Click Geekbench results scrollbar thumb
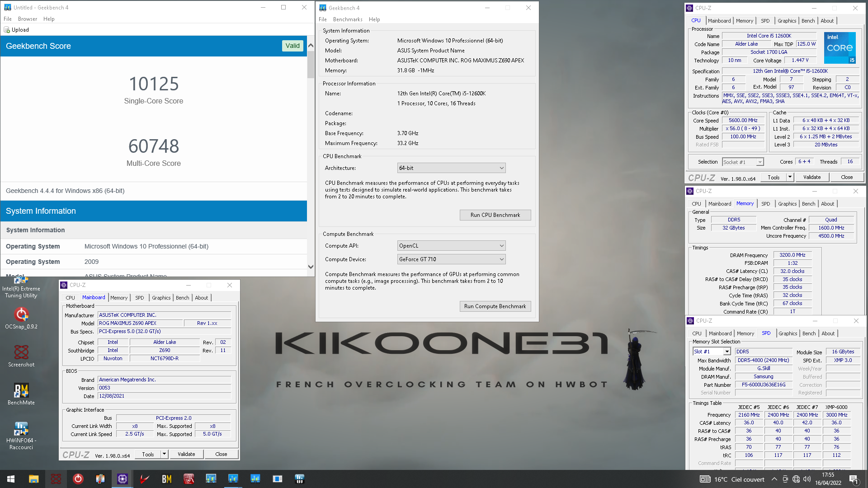 [311, 65]
